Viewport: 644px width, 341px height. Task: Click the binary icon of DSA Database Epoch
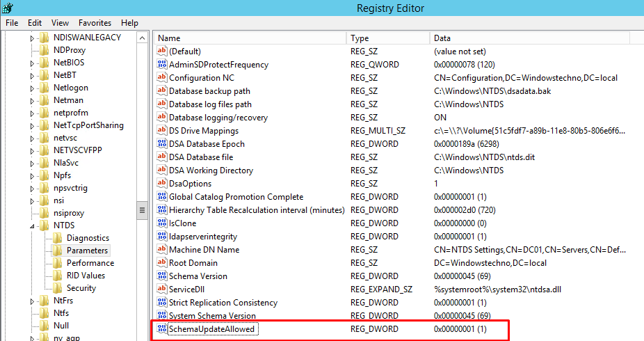162,144
